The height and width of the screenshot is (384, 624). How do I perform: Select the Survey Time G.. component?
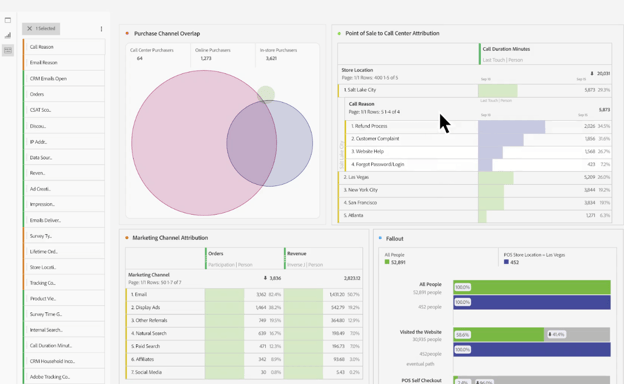point(64,314)
